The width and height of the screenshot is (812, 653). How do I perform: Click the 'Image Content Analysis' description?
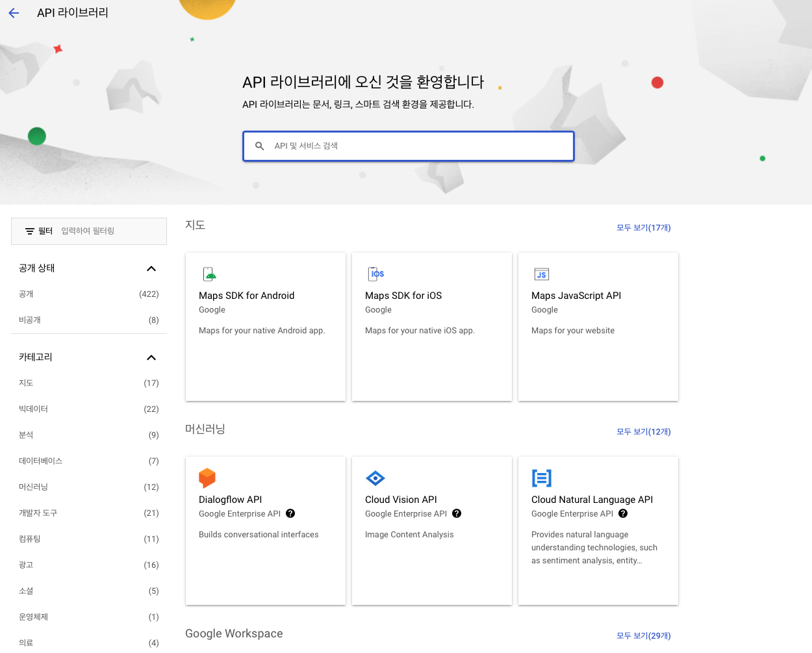click(409, 535)
